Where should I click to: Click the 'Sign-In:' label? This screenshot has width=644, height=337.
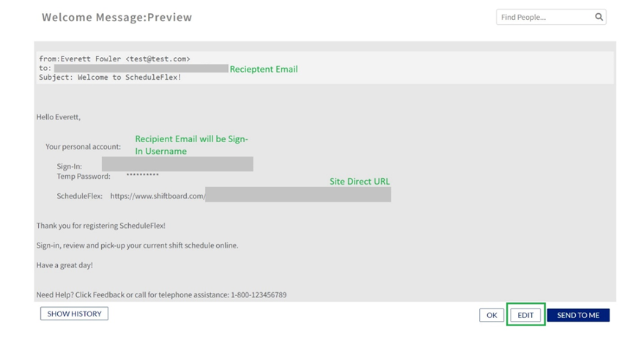coord(70,166)
